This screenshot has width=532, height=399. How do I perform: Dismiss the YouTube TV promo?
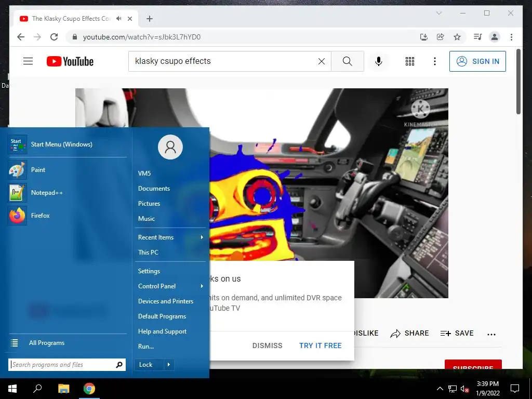pyautogui.click(x=268, y=345)
